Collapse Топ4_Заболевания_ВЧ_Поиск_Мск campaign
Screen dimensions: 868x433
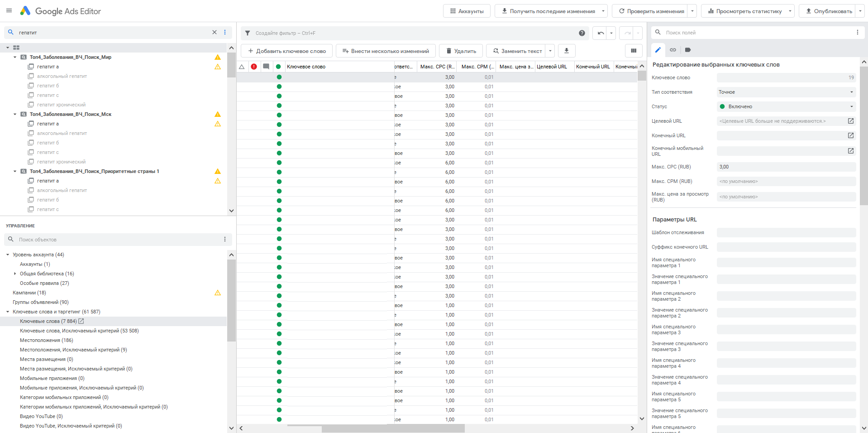[15, 114]
